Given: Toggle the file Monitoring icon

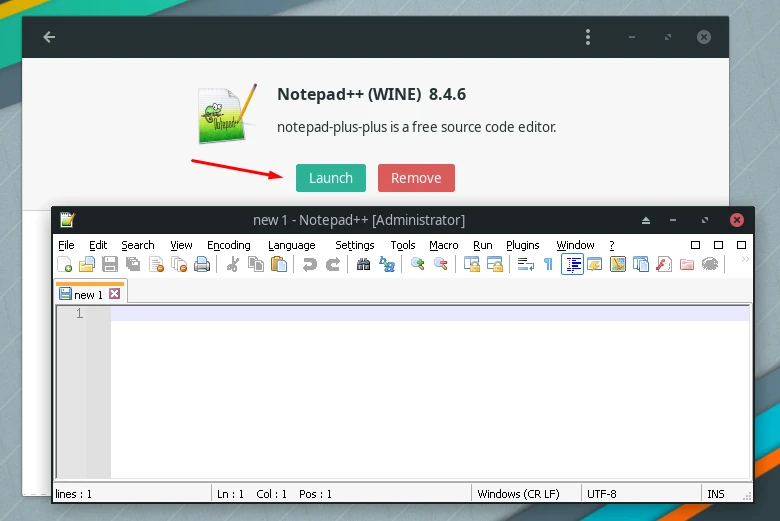Looking at the screenshot, I should click(x=710, y=264).
